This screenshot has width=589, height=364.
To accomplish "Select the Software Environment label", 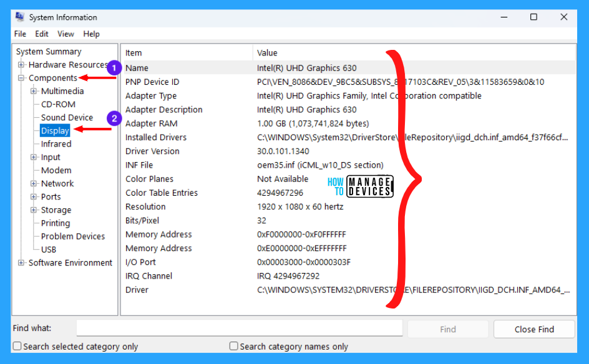I will (71, 262).
